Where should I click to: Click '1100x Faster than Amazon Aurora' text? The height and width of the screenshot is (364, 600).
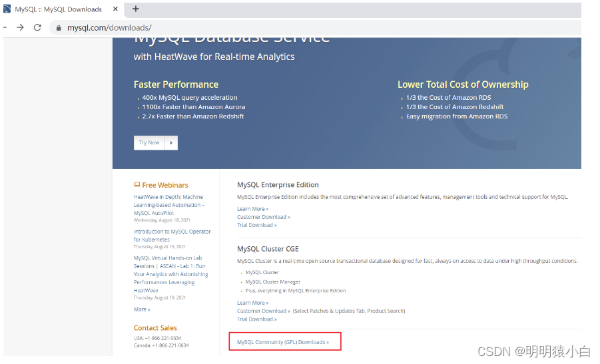tap(194, 107)
